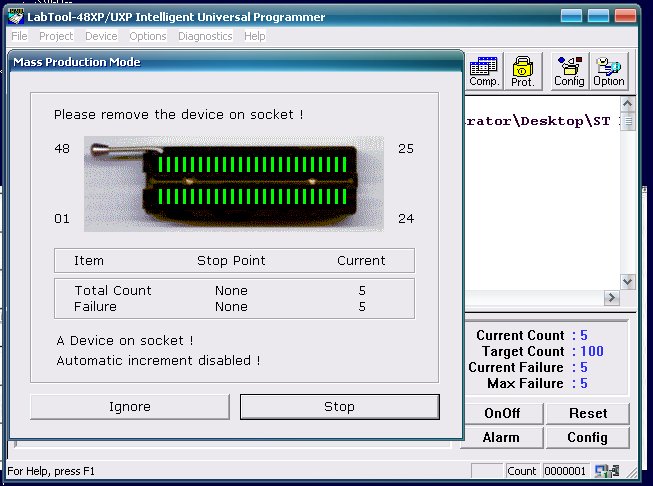Click the OnOff button

tap(503, 413)
